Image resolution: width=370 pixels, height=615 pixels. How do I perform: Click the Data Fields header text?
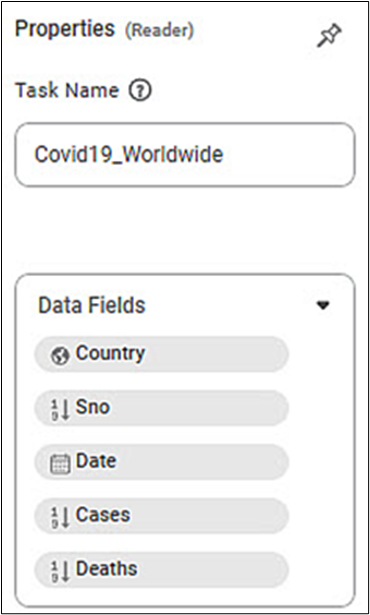92,305
